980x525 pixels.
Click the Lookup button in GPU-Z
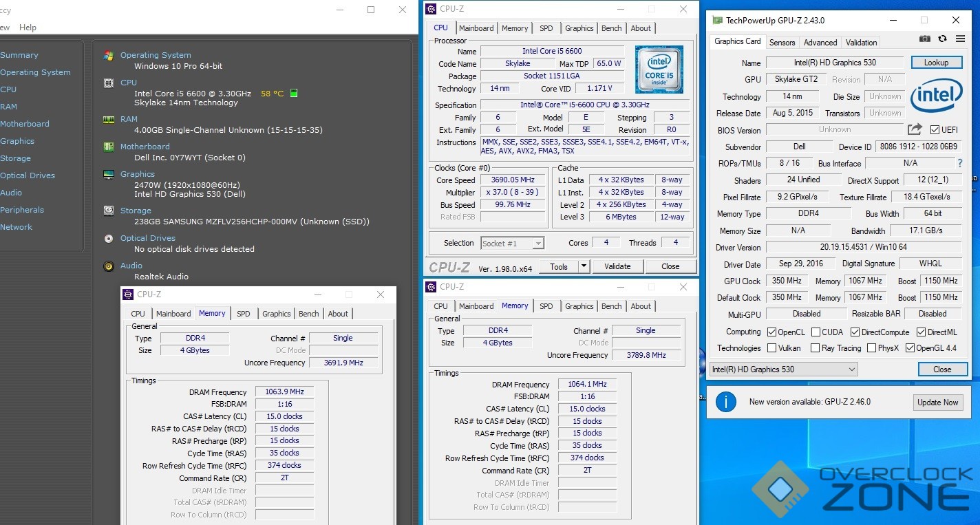point(935,63)
